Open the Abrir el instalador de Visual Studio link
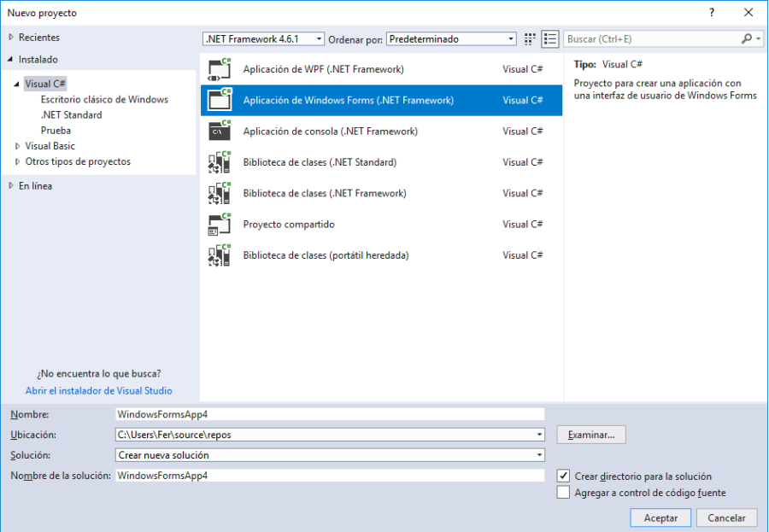This screenshot has width=769, height=532. tap(98, 390)
